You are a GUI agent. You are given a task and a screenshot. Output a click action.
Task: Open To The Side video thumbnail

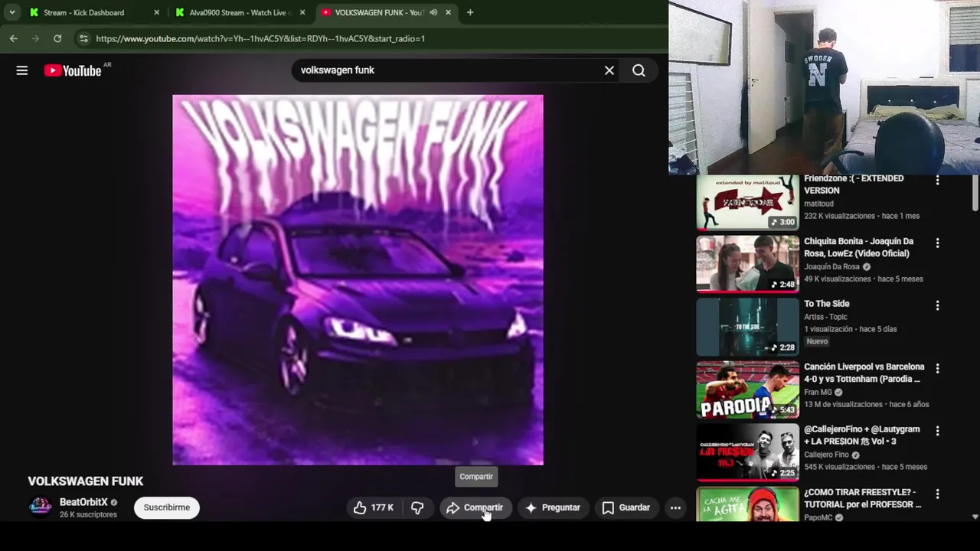[x=747, y=327]
